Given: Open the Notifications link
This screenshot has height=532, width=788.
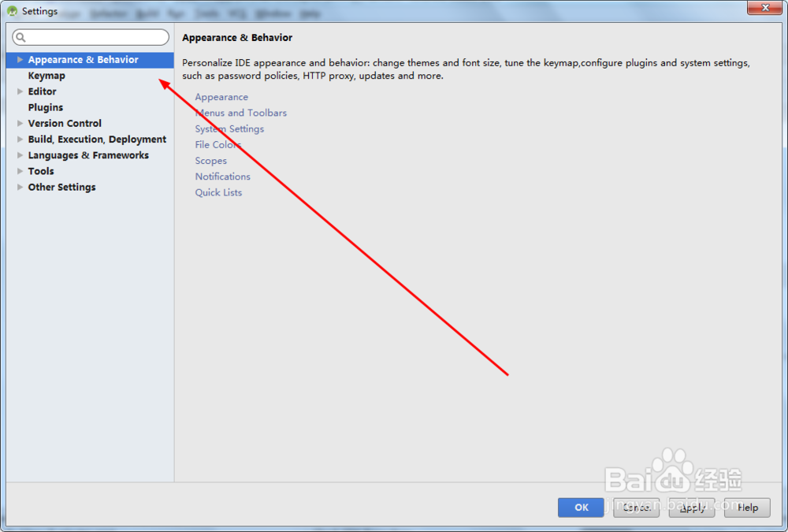Looking at the screenshot, I should point(223,177).
